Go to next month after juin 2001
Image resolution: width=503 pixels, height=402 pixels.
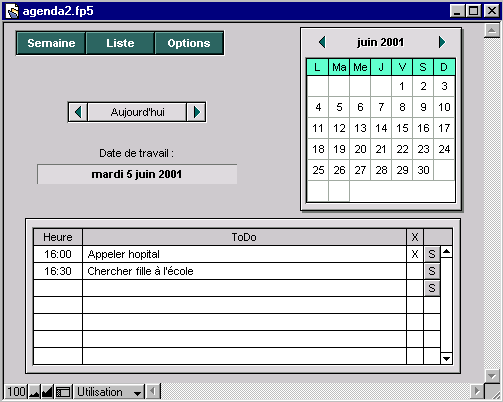(x=442, y=42)
